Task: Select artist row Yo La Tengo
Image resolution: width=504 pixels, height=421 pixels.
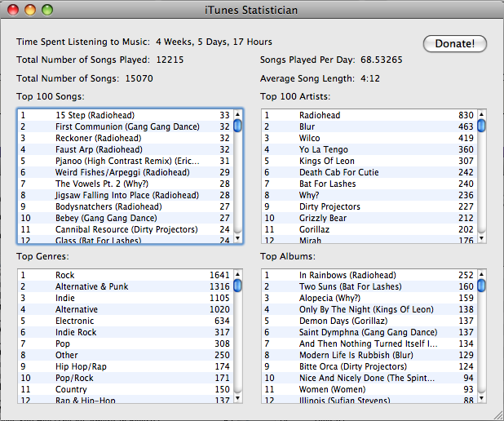Action: click(x=369, y=149)
